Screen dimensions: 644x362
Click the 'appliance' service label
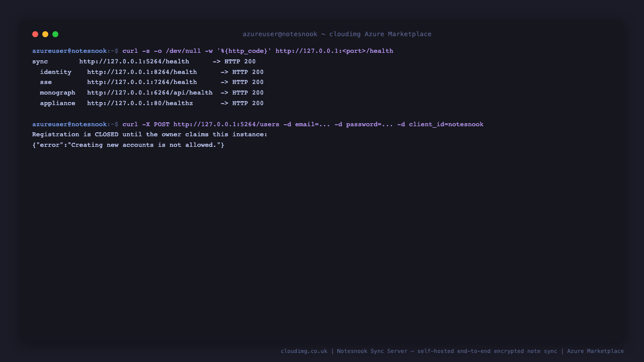(x=58, y=104)
